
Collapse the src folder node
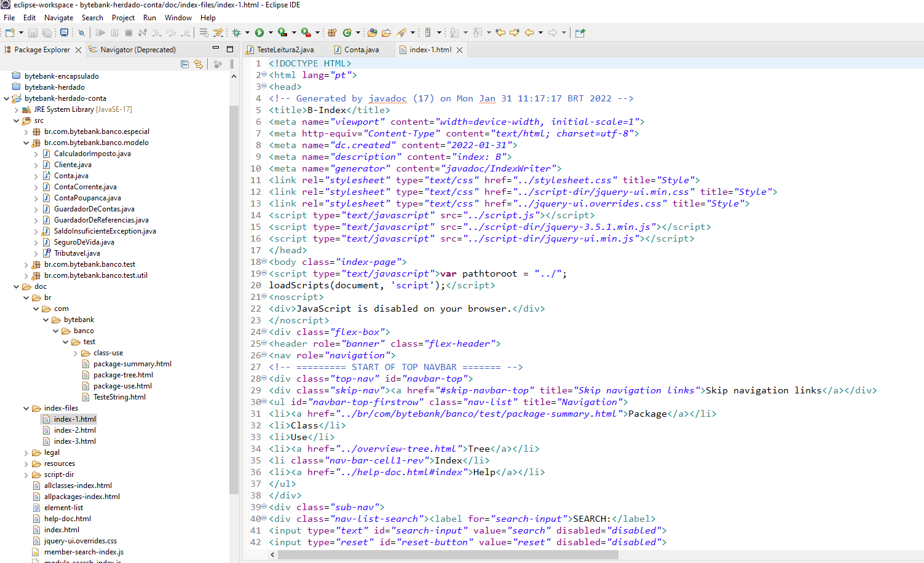click(x=17, y=120)
